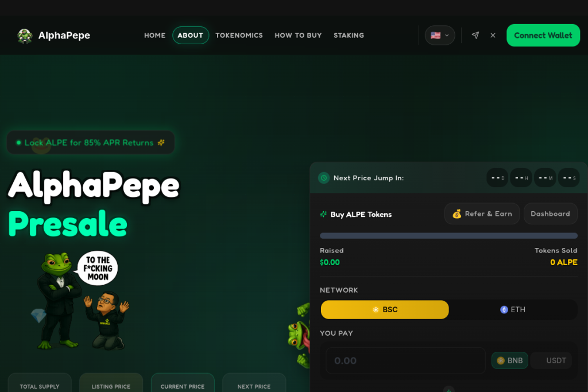Click the AlphaPepe frog logo icon
The width and height of the screenshot is (588, 392).
tap(25, 36)
